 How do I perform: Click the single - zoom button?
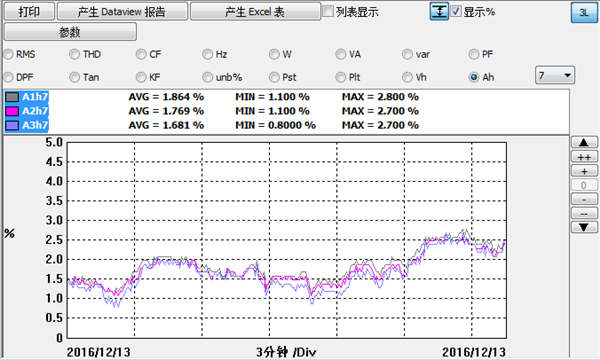point(584,199)
